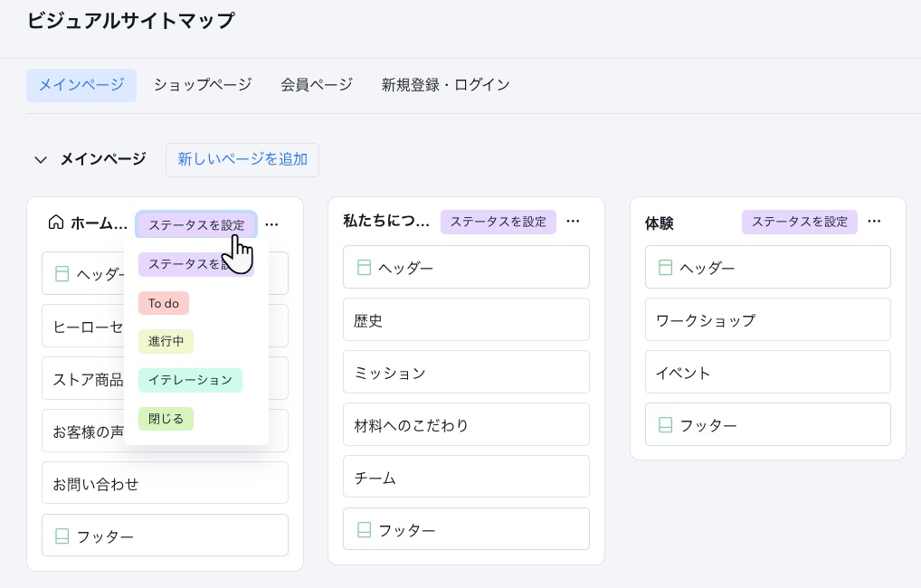Open the ... options menu on the ホーム card
The height and width of the screenshot is (588, 921).
[272, 223]
